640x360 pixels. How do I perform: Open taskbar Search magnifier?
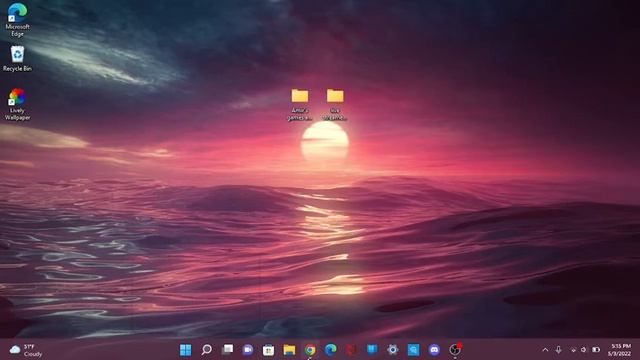[x=207, y=350]
